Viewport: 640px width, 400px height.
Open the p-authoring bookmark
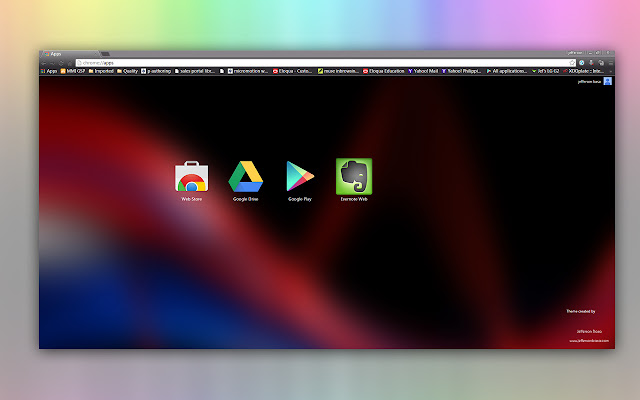[x=156, y=71]
